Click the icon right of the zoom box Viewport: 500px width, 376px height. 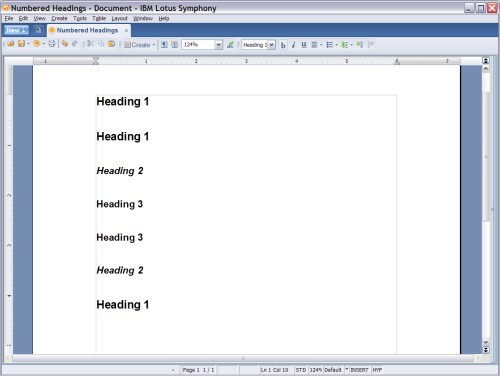pyautogui.click(x=230, y=45)
